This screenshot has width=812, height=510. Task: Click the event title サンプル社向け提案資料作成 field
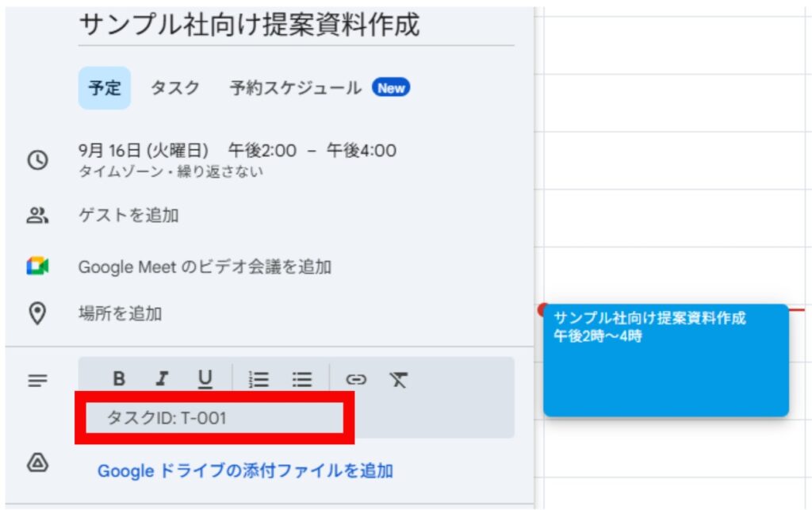[x=248, y=26]
